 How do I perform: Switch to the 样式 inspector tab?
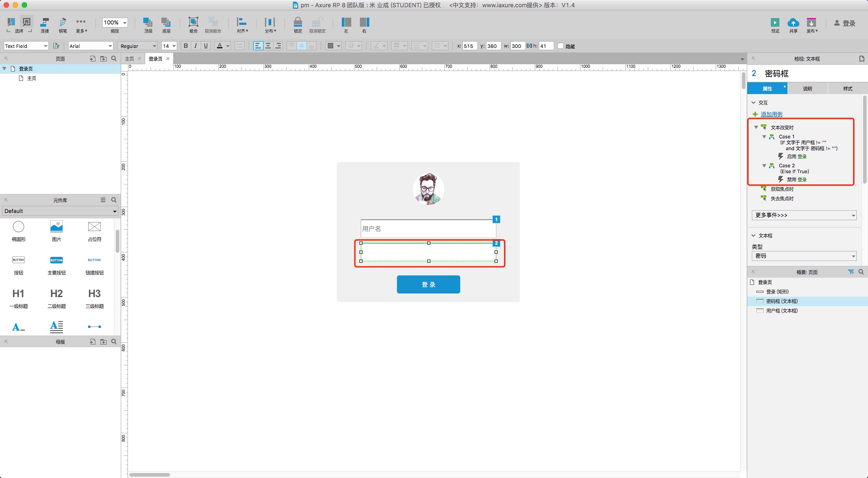[848, 88]
